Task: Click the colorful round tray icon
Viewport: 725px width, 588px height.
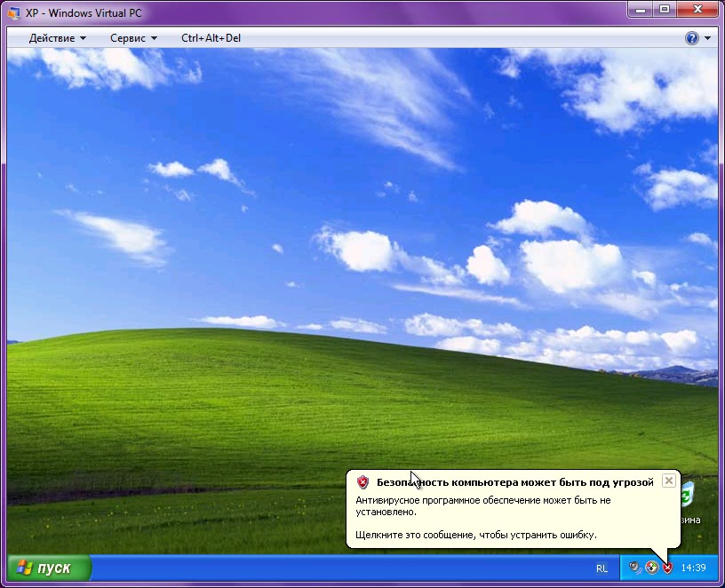Action: point(651,568)
